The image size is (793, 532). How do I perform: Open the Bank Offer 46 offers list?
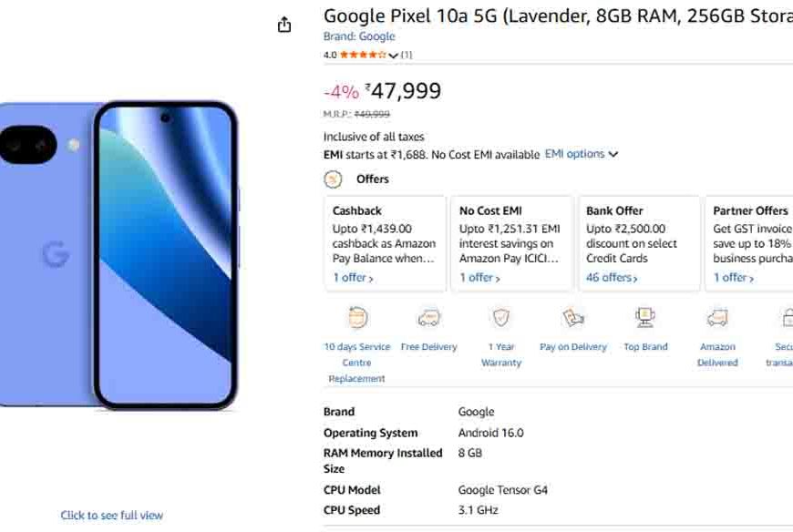[611, 277]
